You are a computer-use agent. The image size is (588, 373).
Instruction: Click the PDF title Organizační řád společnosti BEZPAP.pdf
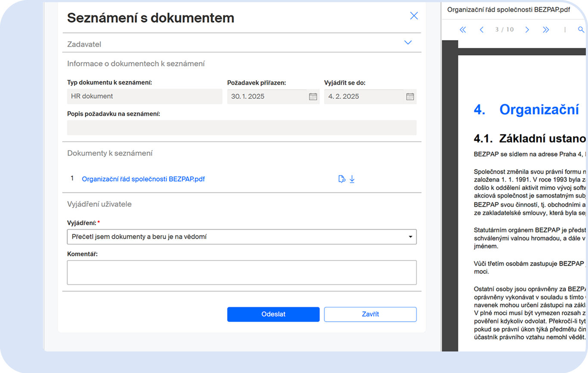pyautogui.click(x=509, y=9)
